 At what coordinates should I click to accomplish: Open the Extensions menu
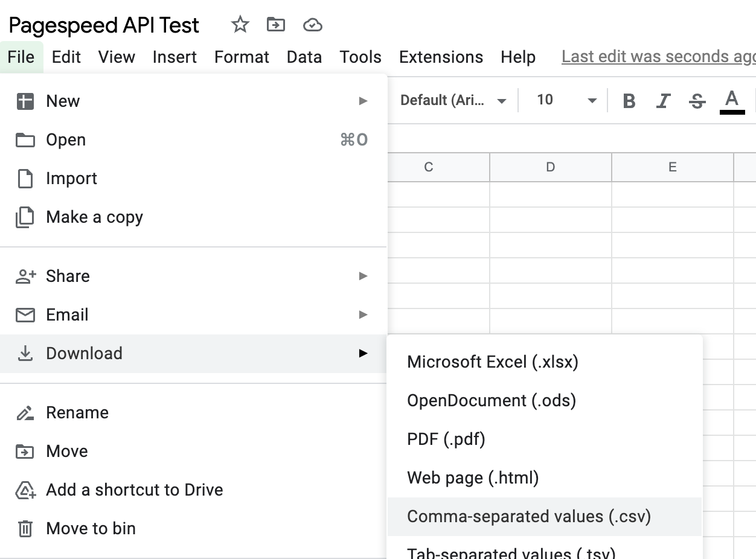tap(441, 57)
